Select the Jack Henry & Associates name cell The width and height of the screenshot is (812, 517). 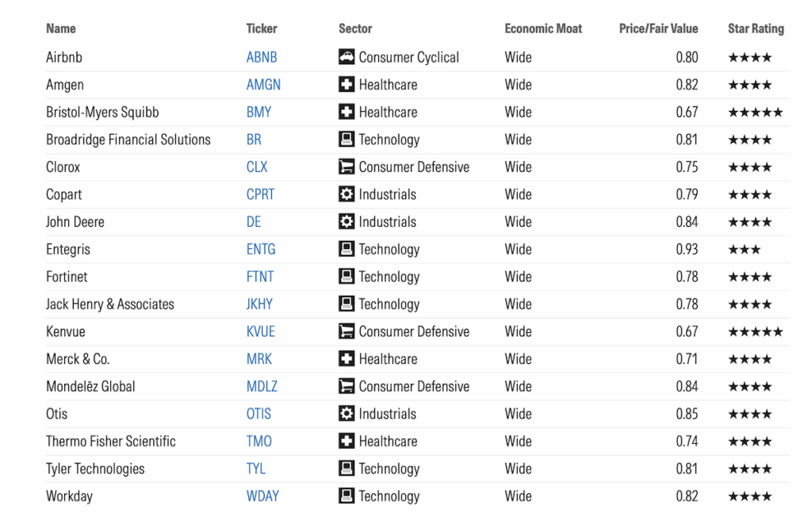[110, 304]
